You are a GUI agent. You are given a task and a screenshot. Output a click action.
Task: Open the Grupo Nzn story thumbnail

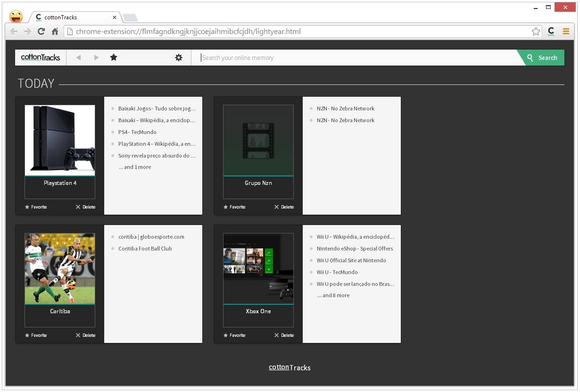[x=258, y=140]
